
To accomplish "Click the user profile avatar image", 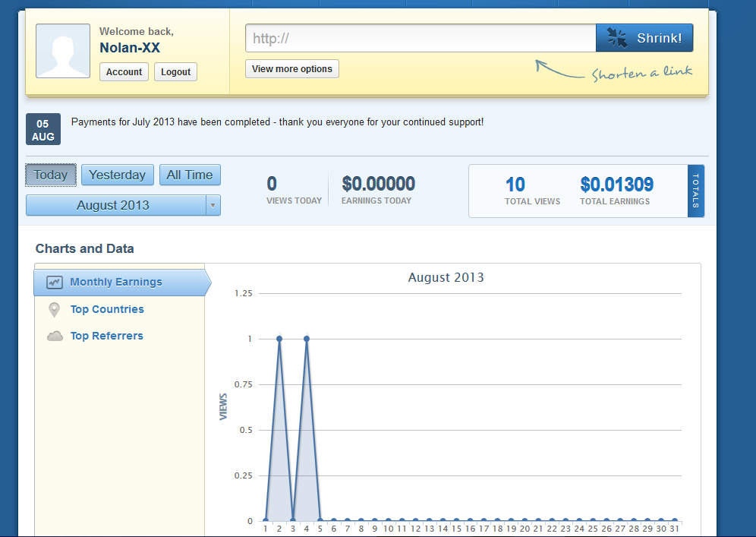I will tap(63, 51).
